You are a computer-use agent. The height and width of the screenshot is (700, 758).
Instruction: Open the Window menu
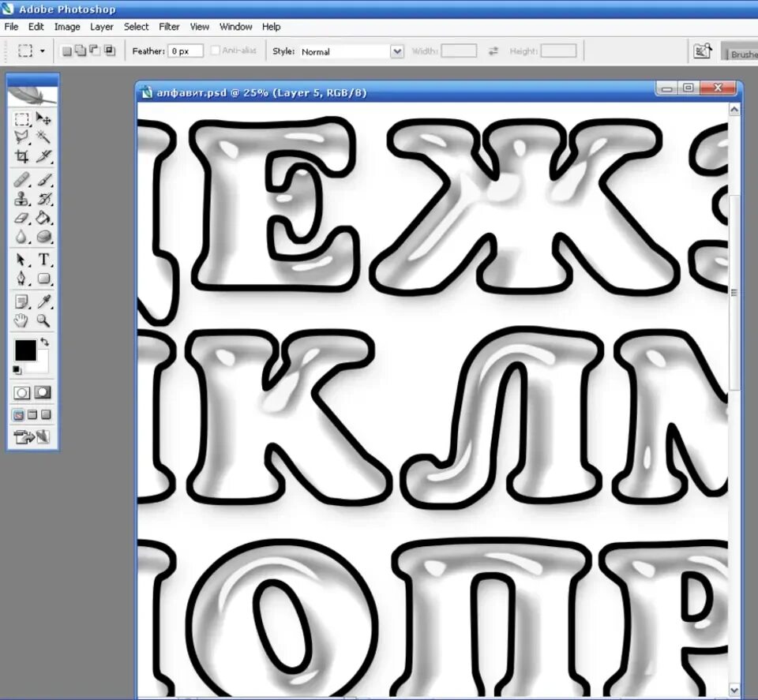point(235,27)
